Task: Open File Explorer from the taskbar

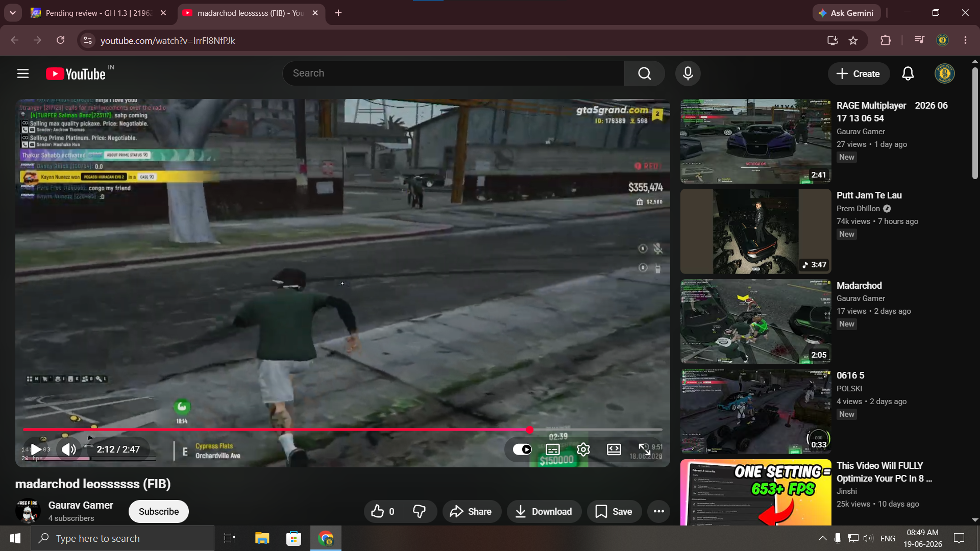Action: [262, 538]
